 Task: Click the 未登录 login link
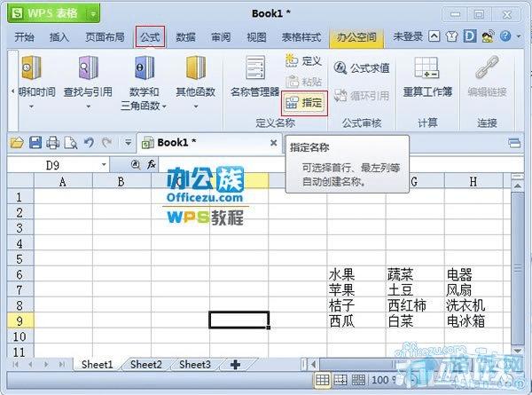[408, 36]
